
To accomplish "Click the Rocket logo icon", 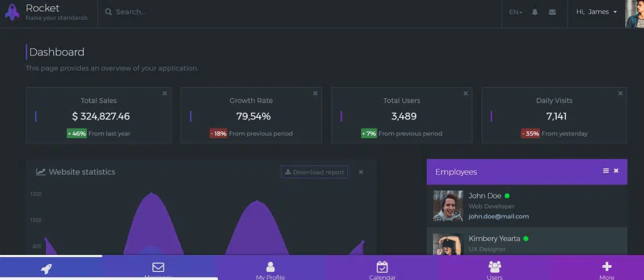I will click(12, 12).
